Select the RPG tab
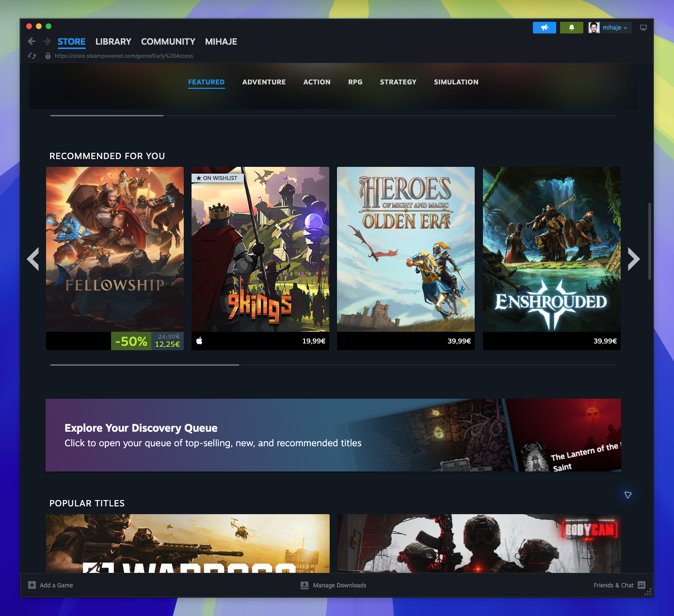674x616 pixels. [x=355, y=82]
